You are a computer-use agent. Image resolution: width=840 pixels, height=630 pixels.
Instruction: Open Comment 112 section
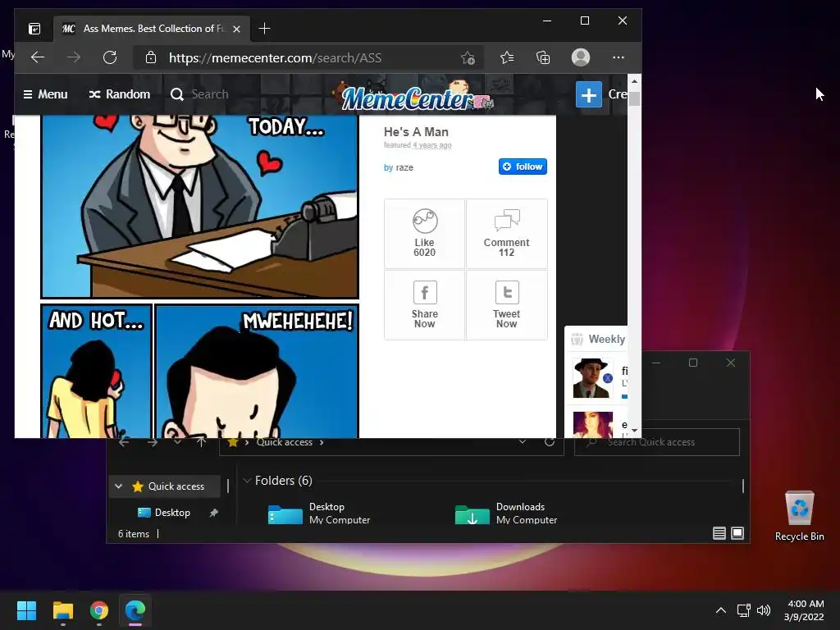point(507,234)
